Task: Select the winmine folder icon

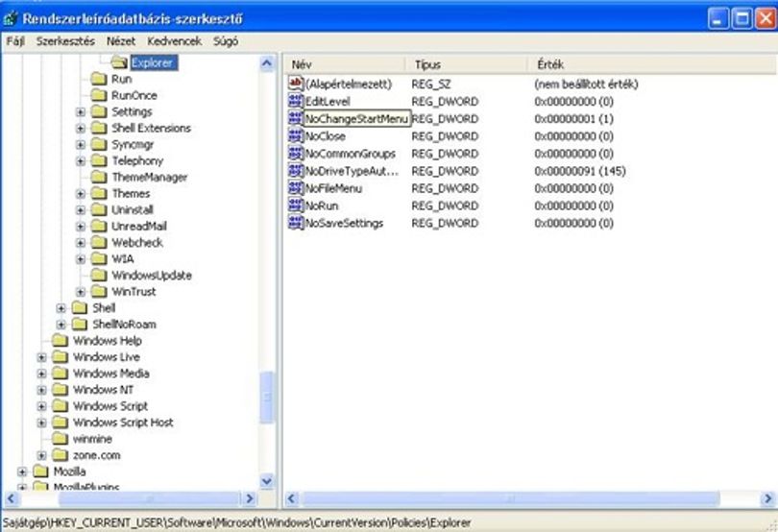Action: [x=61, y=439]
